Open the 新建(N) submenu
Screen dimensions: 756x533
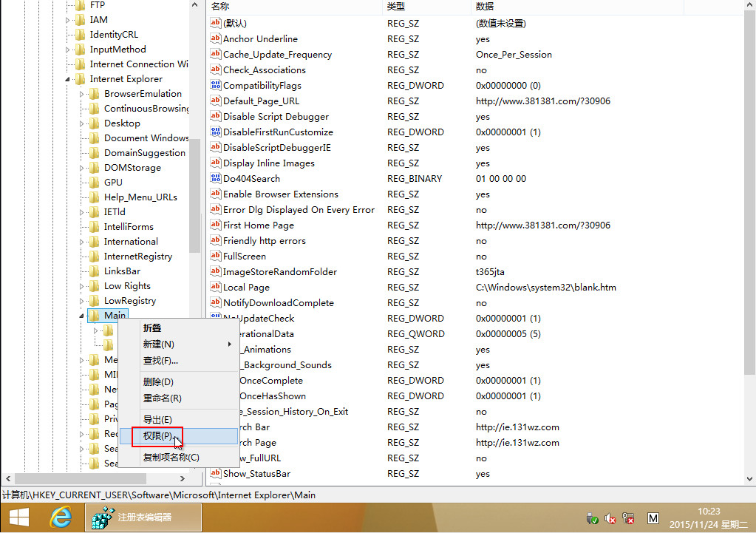[159, 344]
